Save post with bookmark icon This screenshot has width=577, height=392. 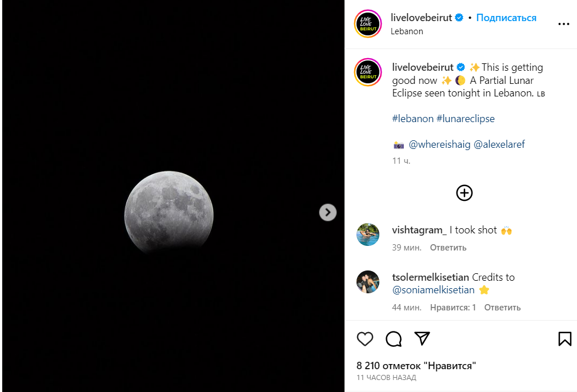click(x=564, y=339)
